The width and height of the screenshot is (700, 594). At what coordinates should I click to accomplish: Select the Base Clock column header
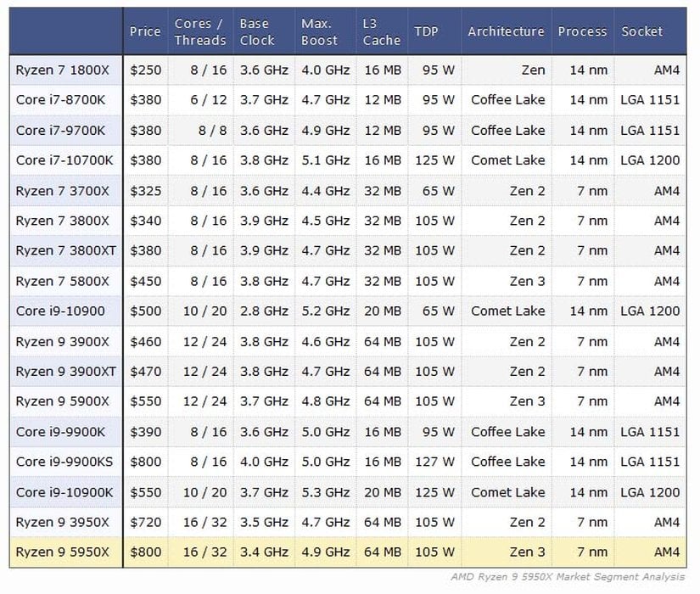[258, 31]
